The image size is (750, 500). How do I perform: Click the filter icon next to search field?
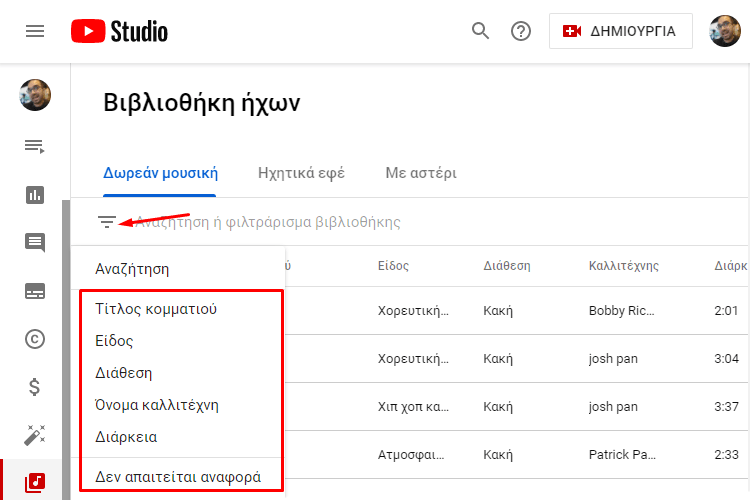[107, 222]
